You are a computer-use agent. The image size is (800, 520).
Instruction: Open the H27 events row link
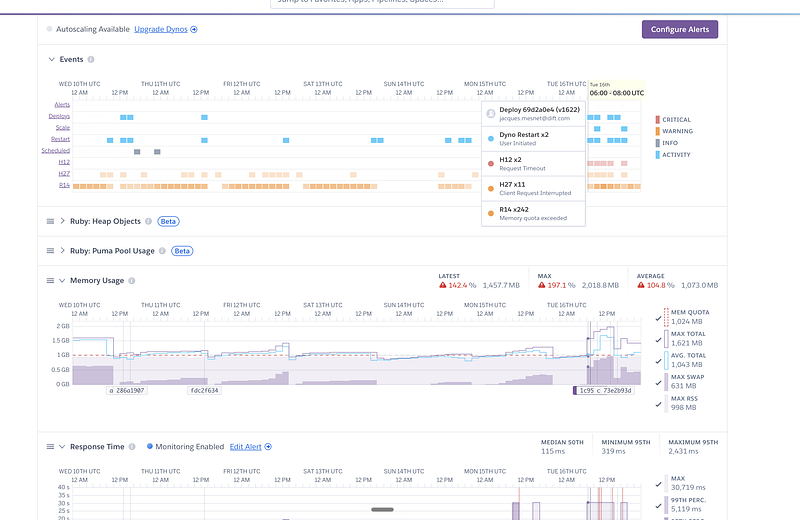(64, 174)
